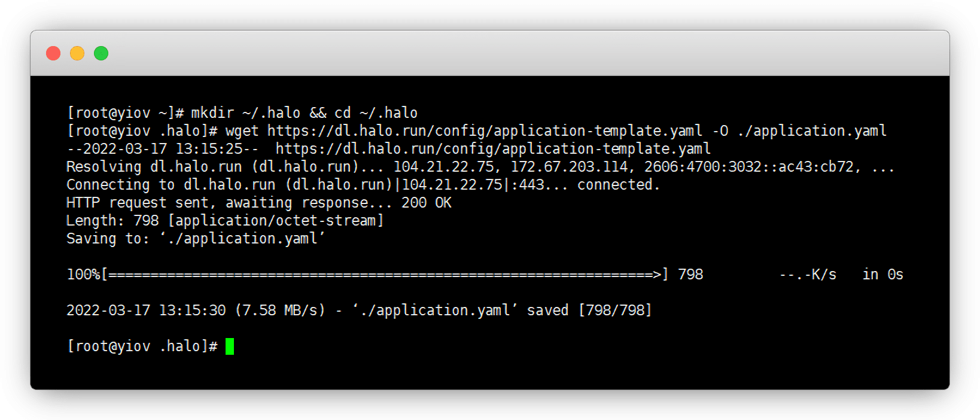Click the "in 0s" elapsed time text
Image resolution: width=980 pixels, height=420 pixels.
[882, 275]
